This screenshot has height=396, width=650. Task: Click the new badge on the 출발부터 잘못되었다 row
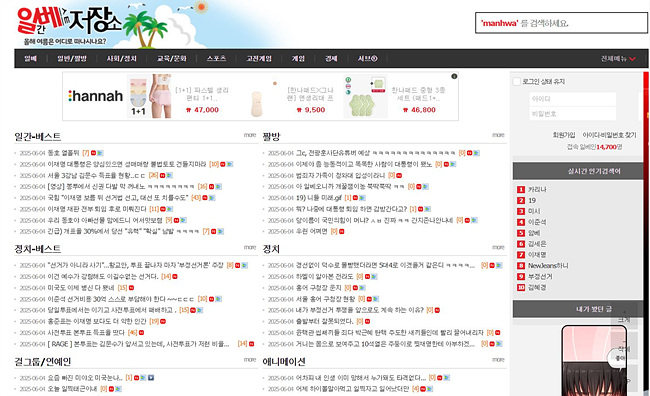367,321
